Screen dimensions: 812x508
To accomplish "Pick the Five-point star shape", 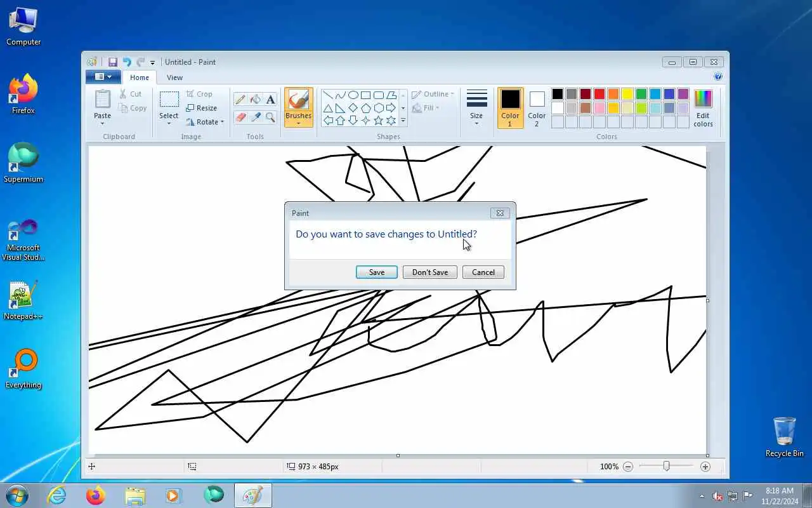I will [x=379, y=120].
